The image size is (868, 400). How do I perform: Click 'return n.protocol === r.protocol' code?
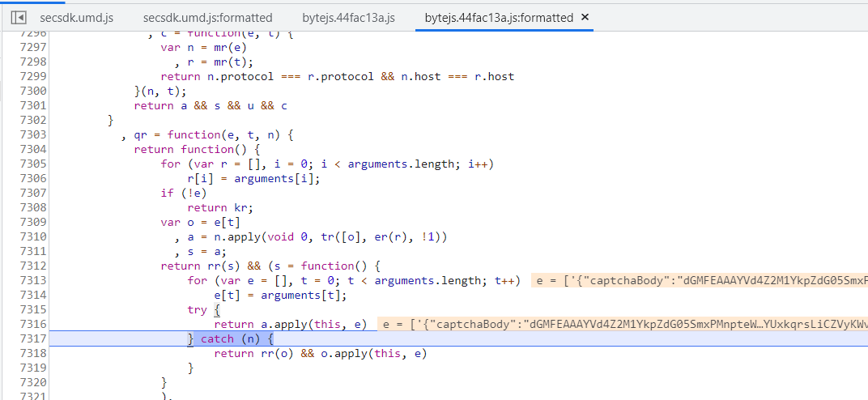(x=267, y=76)
